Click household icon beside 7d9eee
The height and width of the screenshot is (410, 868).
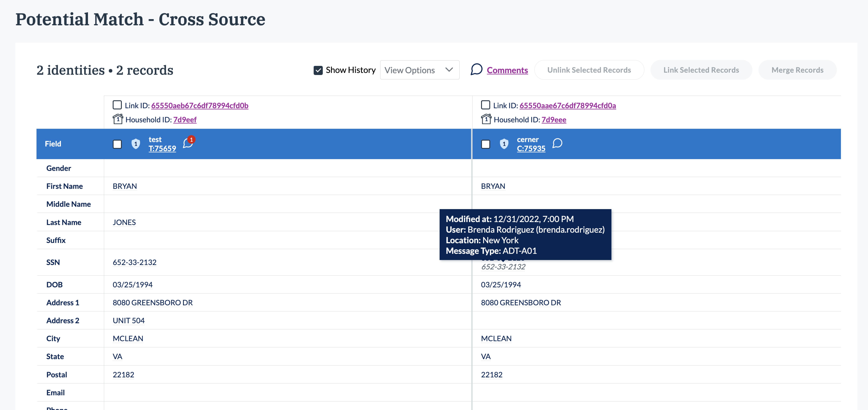[486, 119]
